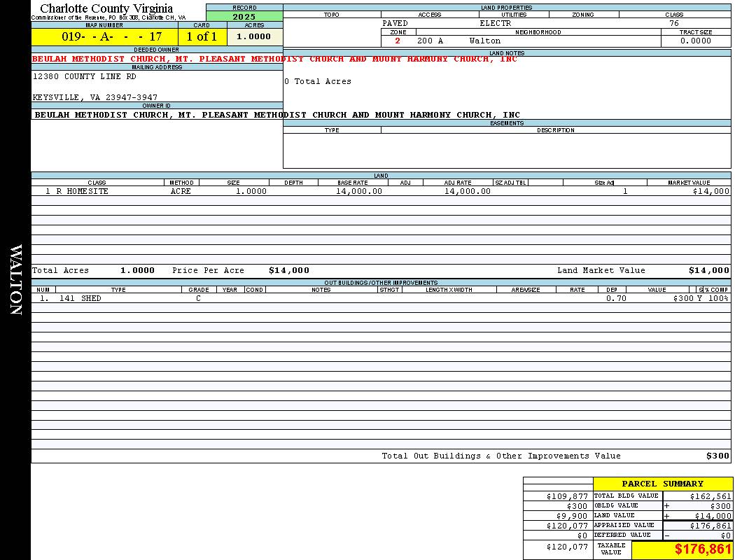Image resolution: width=735 pixels, height=560 pixels.
Task: Click the red taxable value $176,861
Action: pos(703,549)
